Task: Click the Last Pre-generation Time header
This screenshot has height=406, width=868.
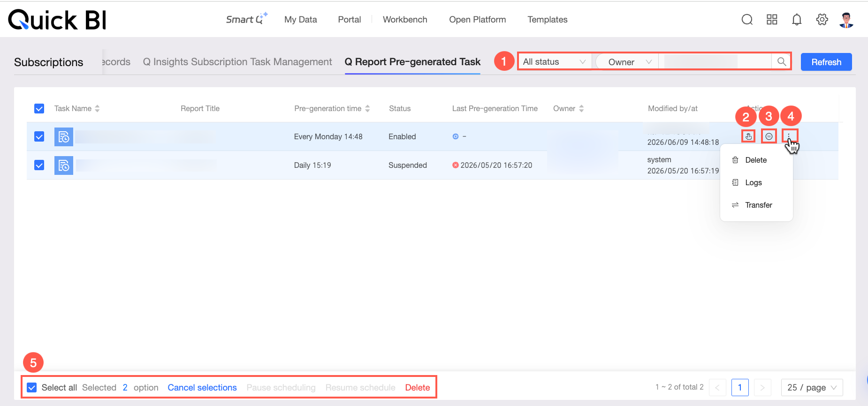Action: click(495, 108)
